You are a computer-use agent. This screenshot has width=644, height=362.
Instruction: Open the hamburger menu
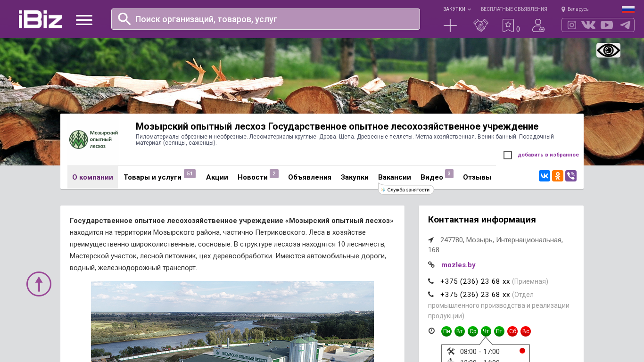pos(84,20)
